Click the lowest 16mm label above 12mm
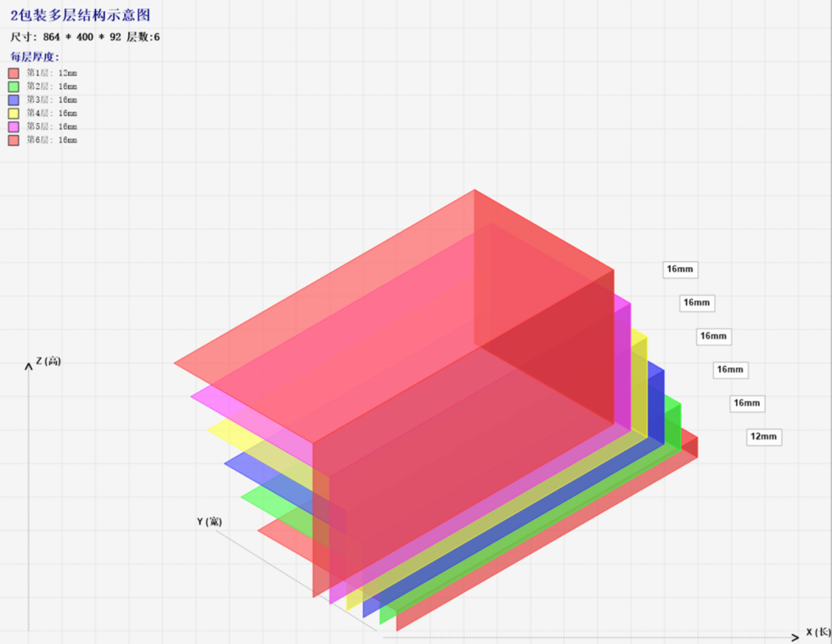The width and height of the screenshot is (832, 644). [746, 403]
